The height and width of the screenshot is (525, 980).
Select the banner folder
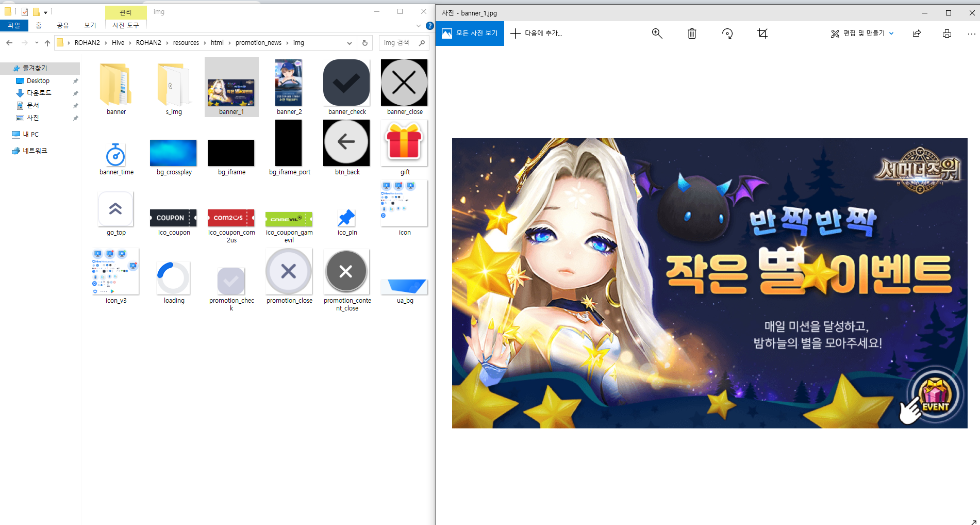coord(116,88)
